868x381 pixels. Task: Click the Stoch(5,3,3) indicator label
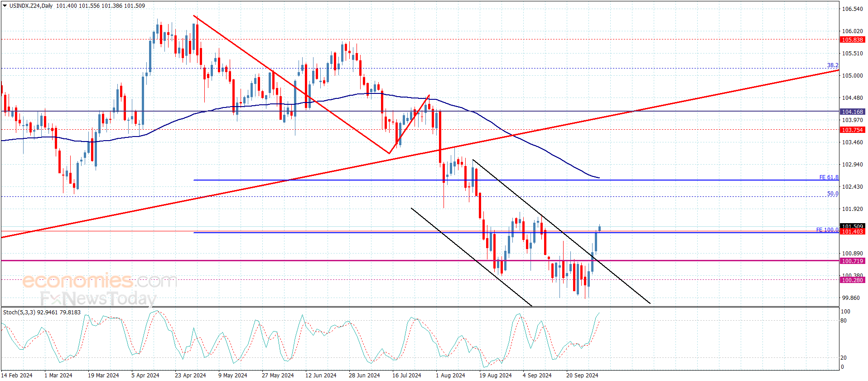(19, 312)
